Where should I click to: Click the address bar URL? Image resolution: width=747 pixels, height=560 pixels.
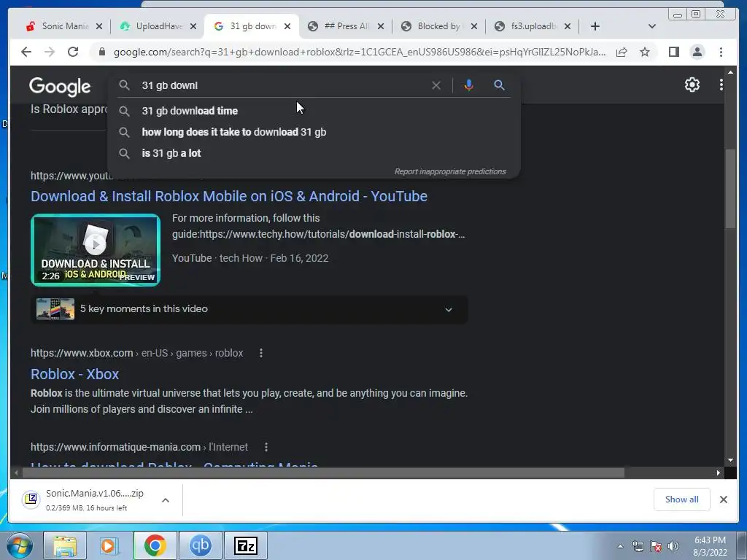click(x=360, y=52)
